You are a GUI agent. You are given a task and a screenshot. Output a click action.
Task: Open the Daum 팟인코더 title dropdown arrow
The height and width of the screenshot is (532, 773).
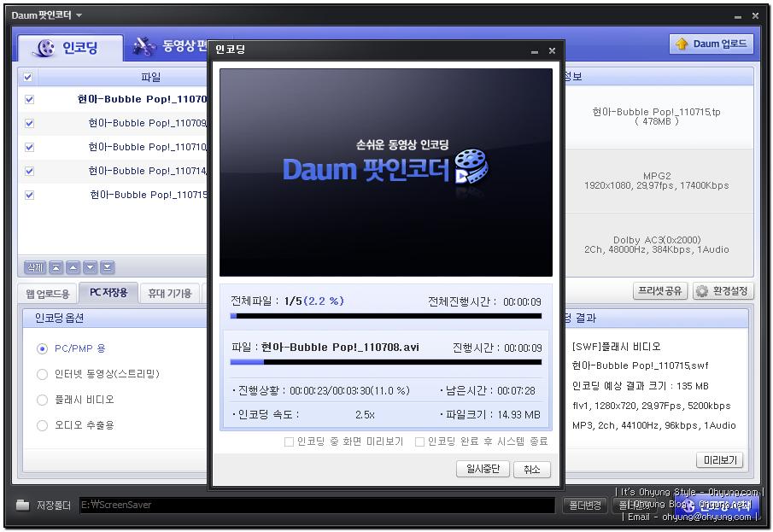click(79, 15)
